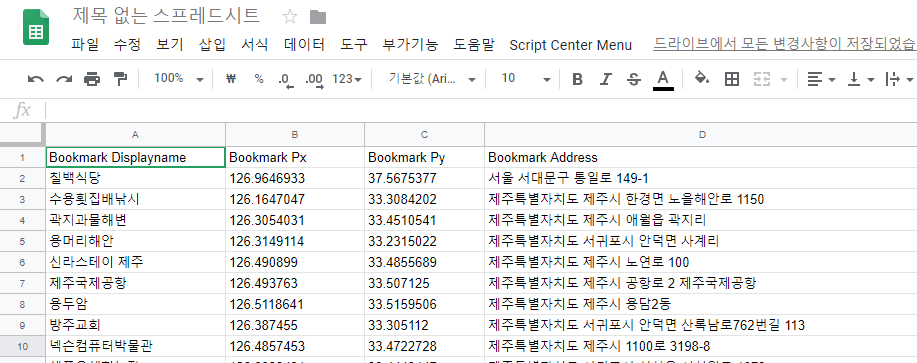Screen dimensions: 917x363
Task: Open text wrapping dropdown
Action: [x=899, y=79]
